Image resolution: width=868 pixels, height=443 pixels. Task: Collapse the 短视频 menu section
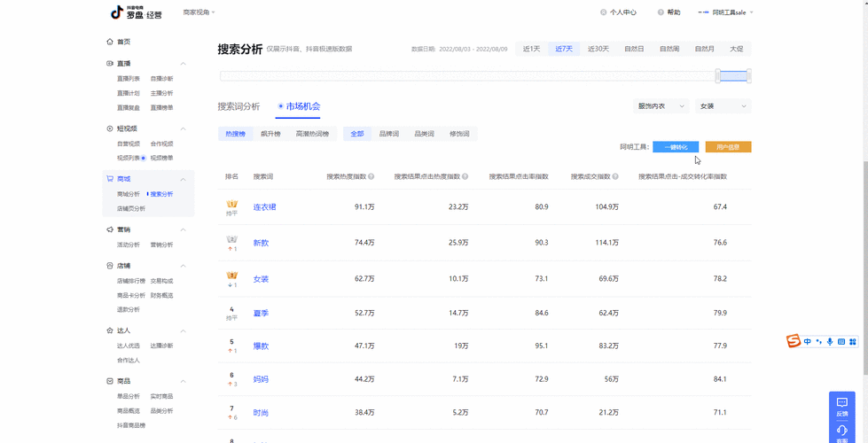click(184, 128)
